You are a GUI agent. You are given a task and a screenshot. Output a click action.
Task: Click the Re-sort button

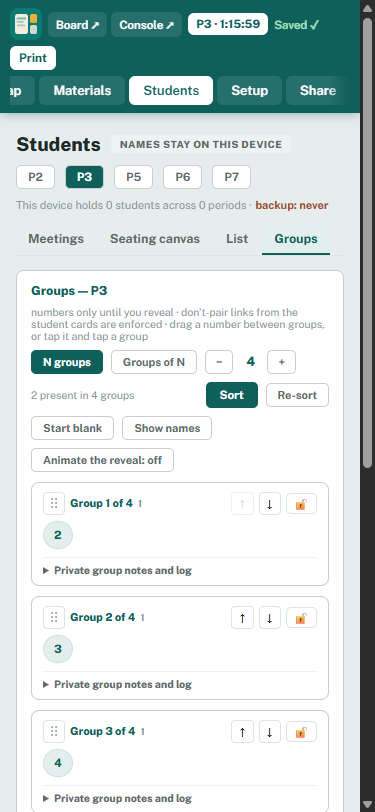[x=297, y=395]
